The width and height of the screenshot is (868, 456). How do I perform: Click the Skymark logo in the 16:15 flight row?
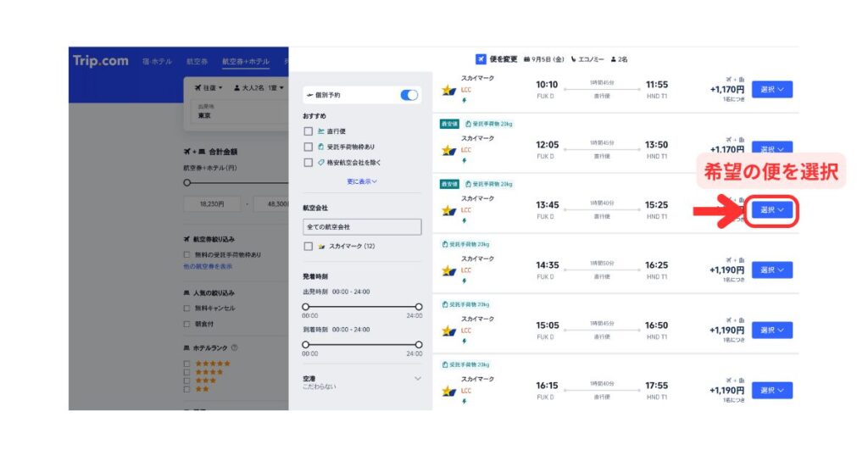[448, 392]
